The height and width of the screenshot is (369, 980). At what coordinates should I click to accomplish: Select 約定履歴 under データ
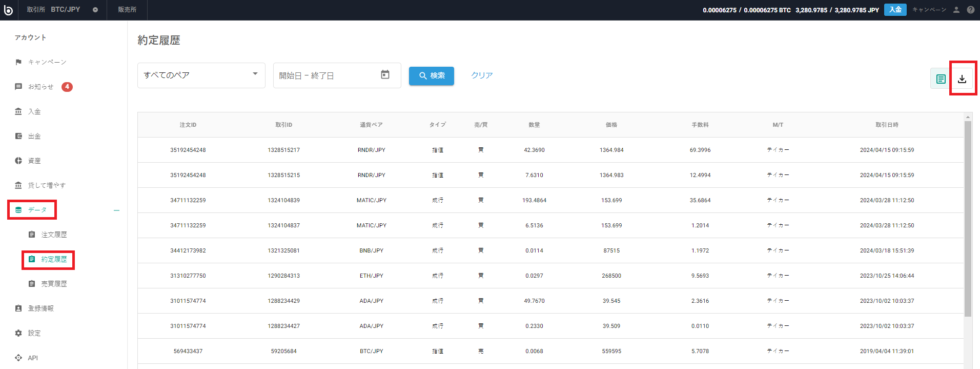point(54,259)
